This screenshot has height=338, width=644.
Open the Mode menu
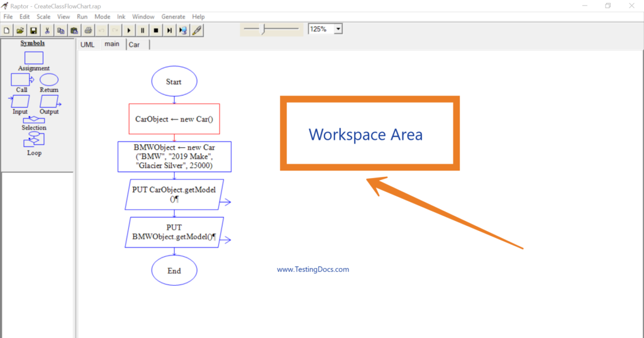coord(102,16)
